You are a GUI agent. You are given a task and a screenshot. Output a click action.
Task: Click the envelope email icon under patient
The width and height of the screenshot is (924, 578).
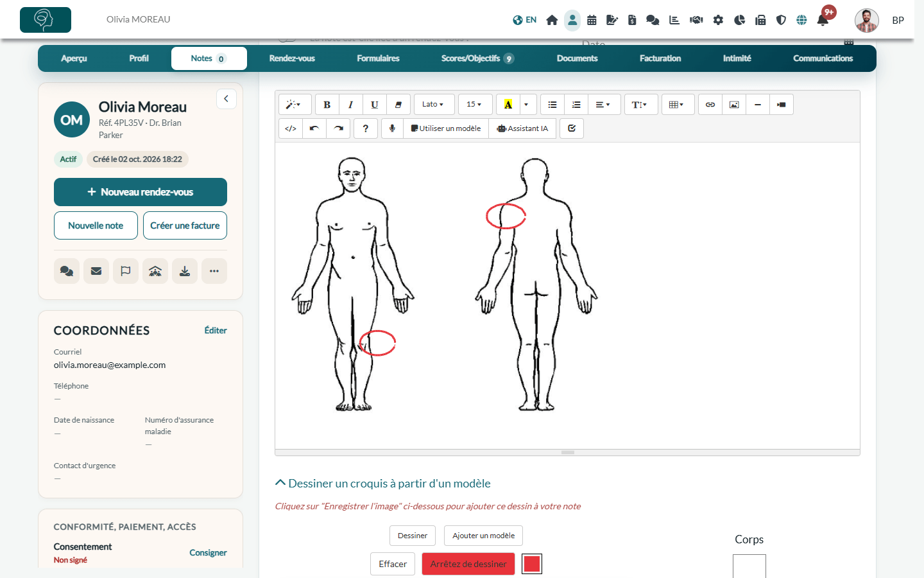click(96, 271)
